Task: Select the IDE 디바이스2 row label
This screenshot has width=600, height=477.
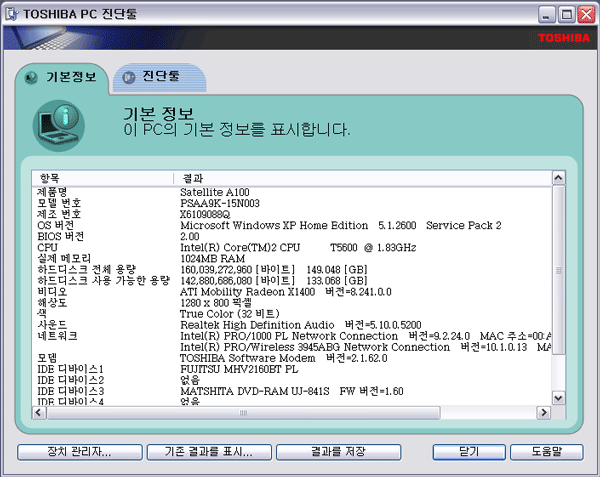Action: tap(71, 381)
